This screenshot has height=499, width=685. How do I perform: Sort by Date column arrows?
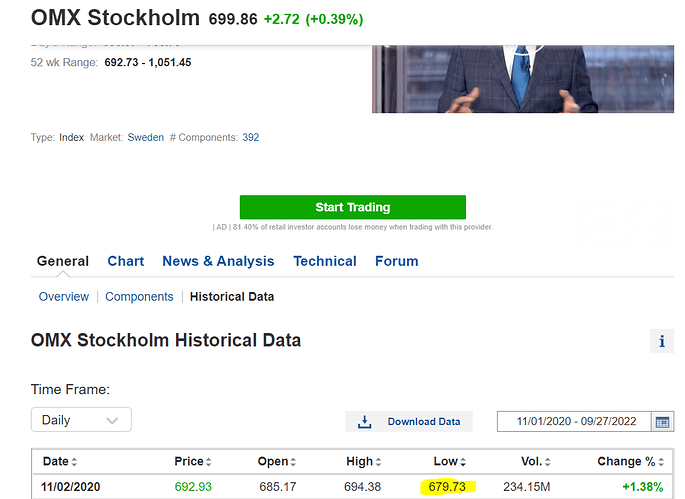click(74, 462)
